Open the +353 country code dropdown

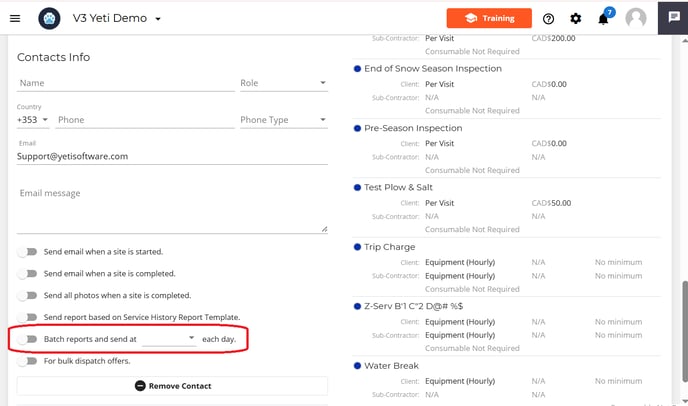pos(33,120)
